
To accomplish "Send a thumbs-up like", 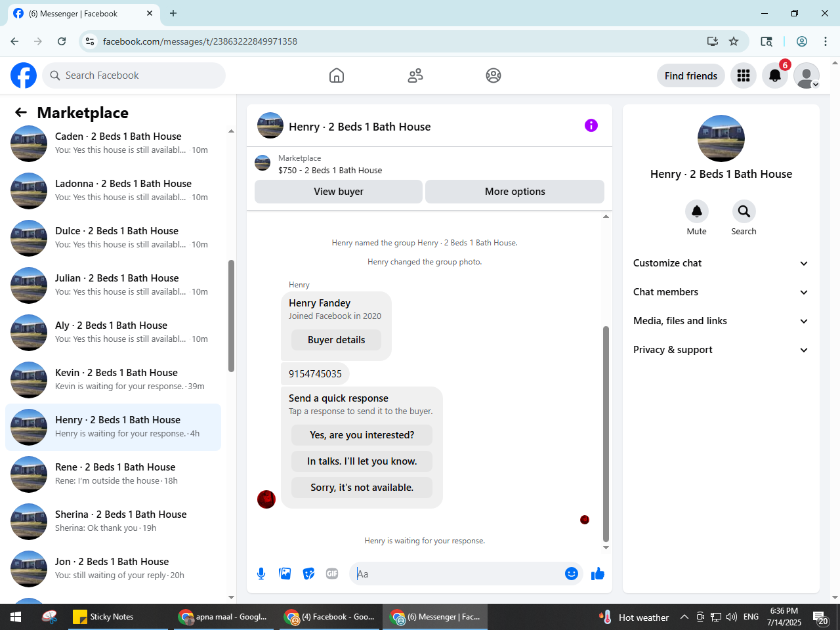I will [598, 574].
